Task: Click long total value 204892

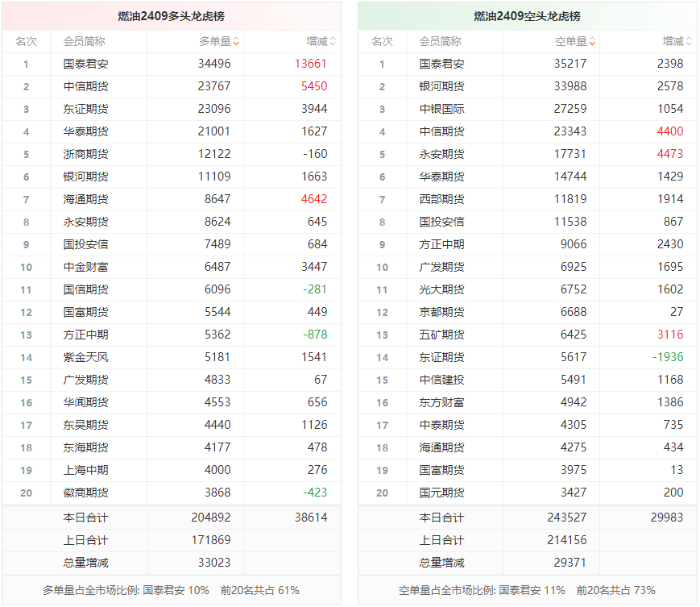Action: (x=211, y=518)
